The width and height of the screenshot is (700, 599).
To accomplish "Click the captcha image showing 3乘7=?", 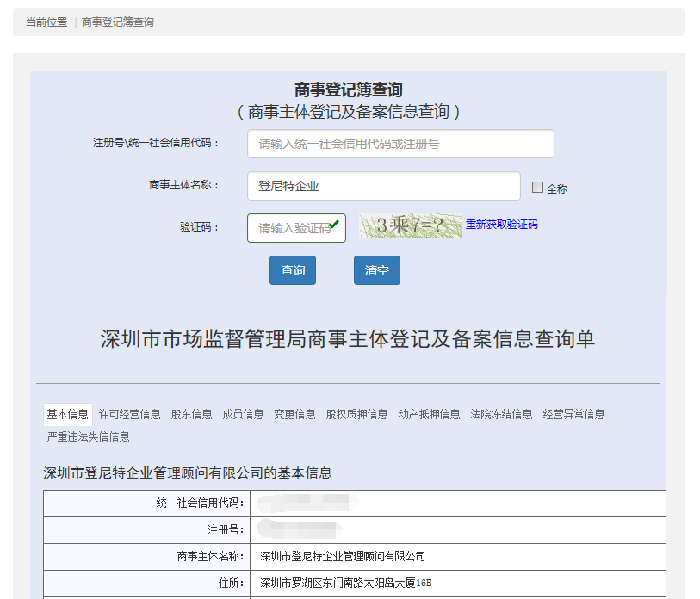I will (x=411, y=225).
